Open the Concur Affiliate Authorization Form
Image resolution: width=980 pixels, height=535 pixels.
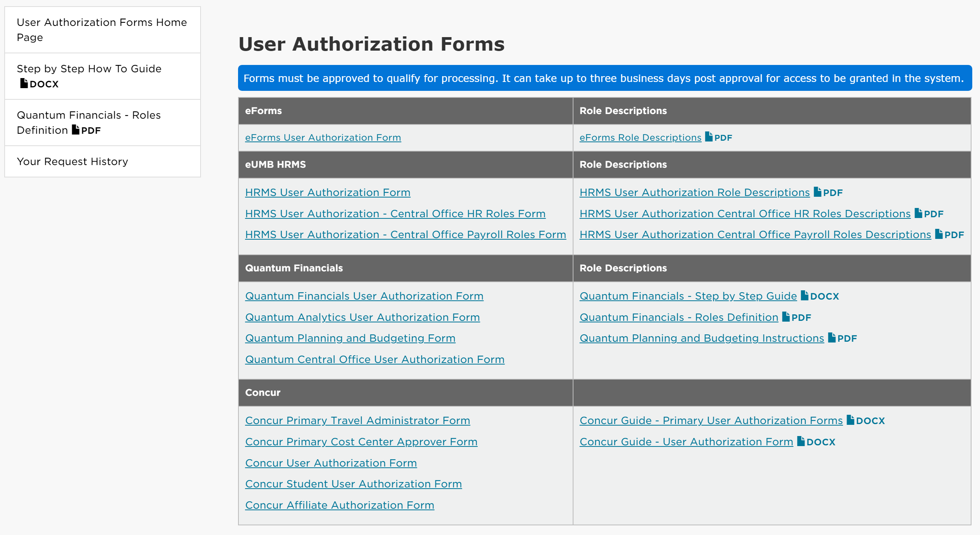click(339, 505)
